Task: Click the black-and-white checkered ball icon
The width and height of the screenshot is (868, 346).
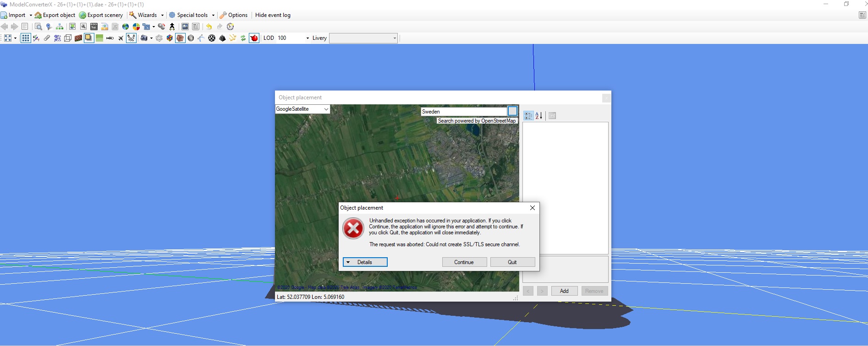Action: click(212, 38)
